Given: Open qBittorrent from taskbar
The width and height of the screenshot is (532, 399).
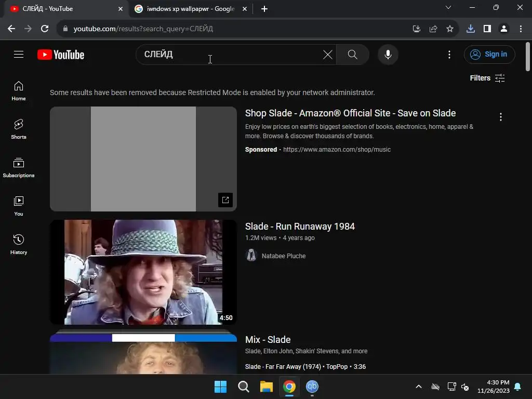Looking at the screenshot, I should tap(312, 387).
